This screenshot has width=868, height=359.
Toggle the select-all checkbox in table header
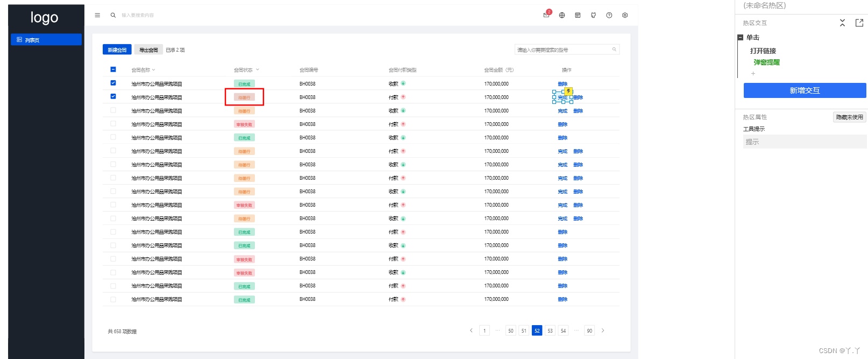click(113, 69)
